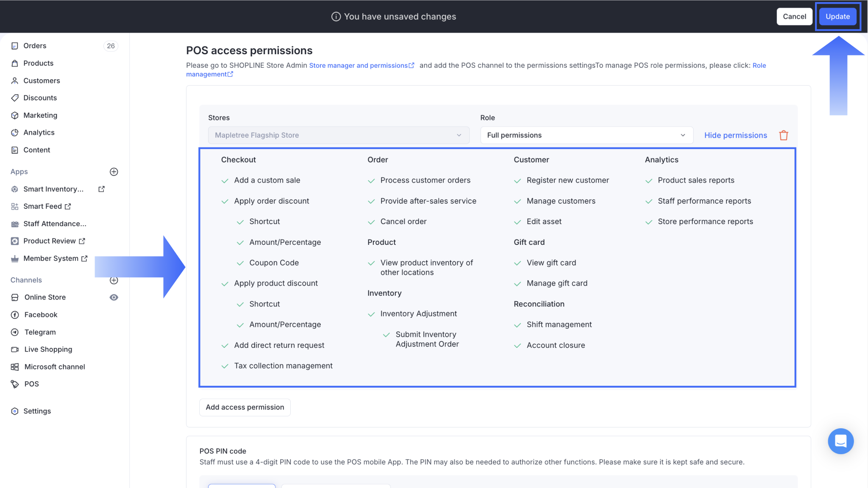
Task: Toggle Online Store eye visibility icon
Action: pos(114,297)
